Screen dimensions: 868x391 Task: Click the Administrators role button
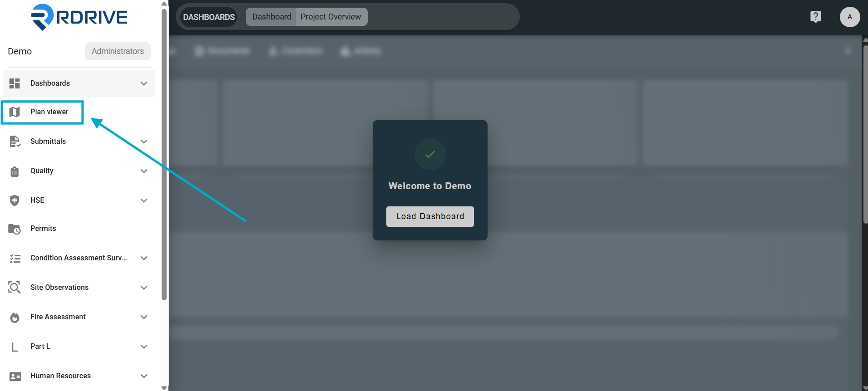click(118, 51)
